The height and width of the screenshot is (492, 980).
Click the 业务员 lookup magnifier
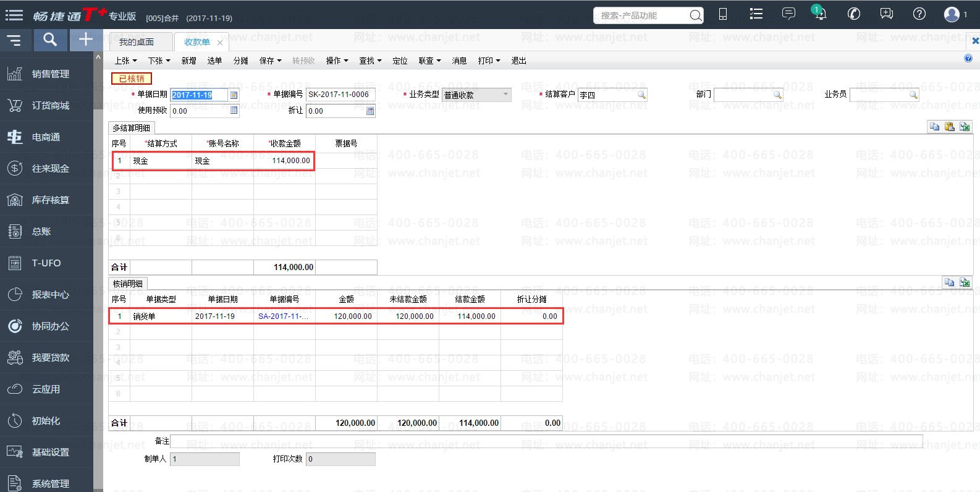coord(913,95)
